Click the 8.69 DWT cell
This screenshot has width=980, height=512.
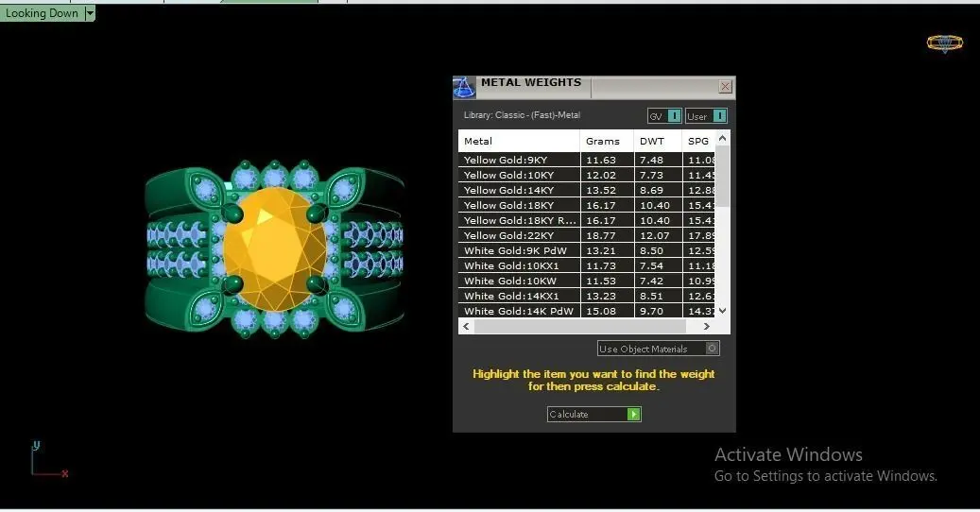[x=658, y=191]
